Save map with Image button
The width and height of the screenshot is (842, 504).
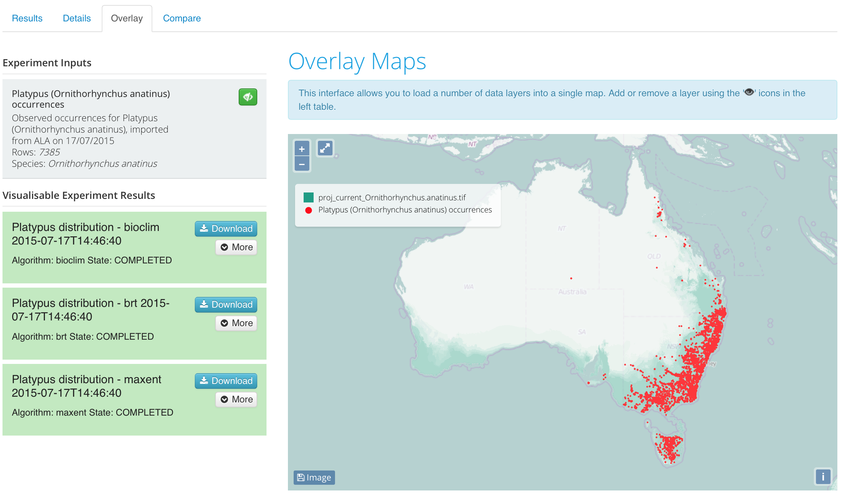click(314, 477)
